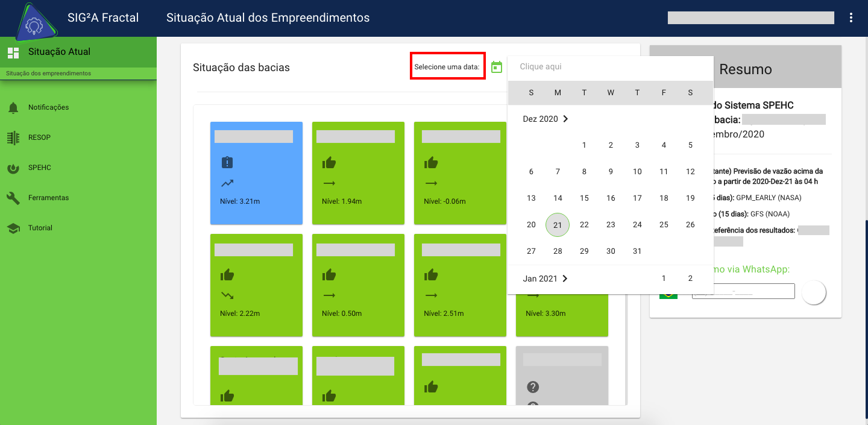
Task: Click the SIG²A Fractal logo
Action: point(36,23)
